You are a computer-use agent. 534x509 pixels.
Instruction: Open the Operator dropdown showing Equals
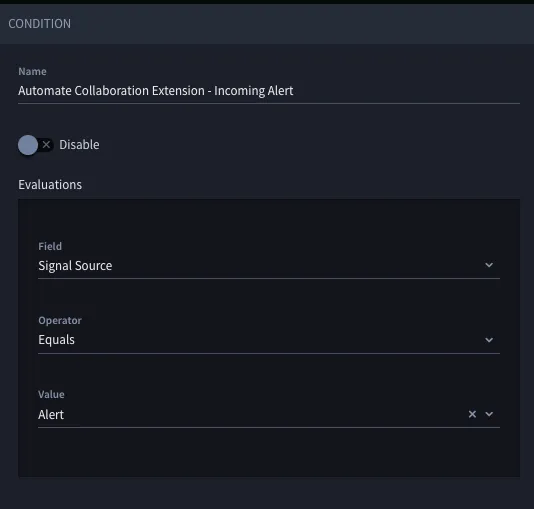(x=269, y=340)
